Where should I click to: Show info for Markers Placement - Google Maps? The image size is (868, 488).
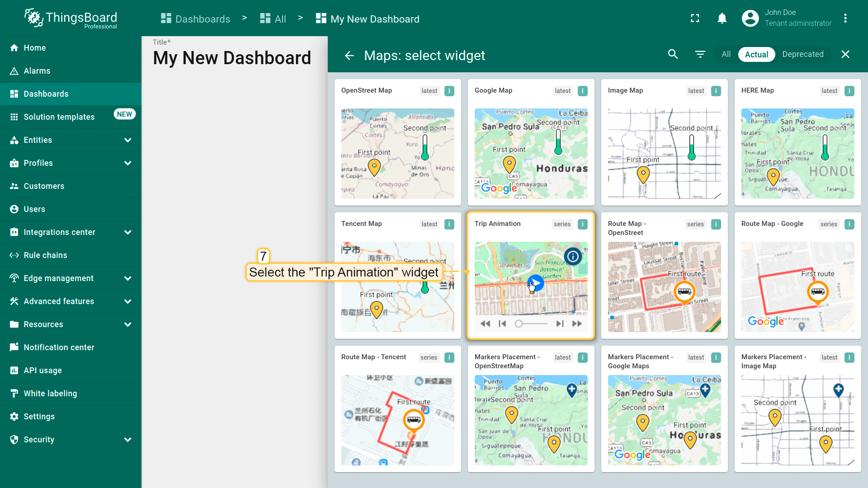[716, 357]
